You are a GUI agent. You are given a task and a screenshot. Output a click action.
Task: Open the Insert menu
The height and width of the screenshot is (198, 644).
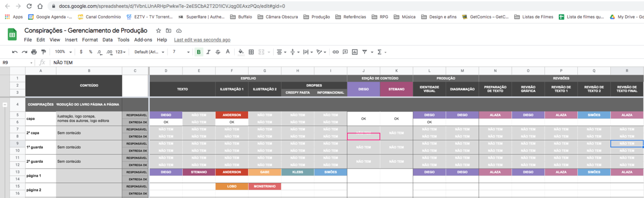coord(71,40)
